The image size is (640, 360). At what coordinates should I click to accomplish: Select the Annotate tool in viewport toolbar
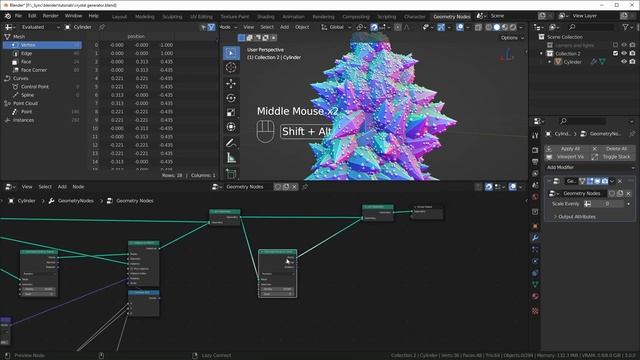[231, 143]
